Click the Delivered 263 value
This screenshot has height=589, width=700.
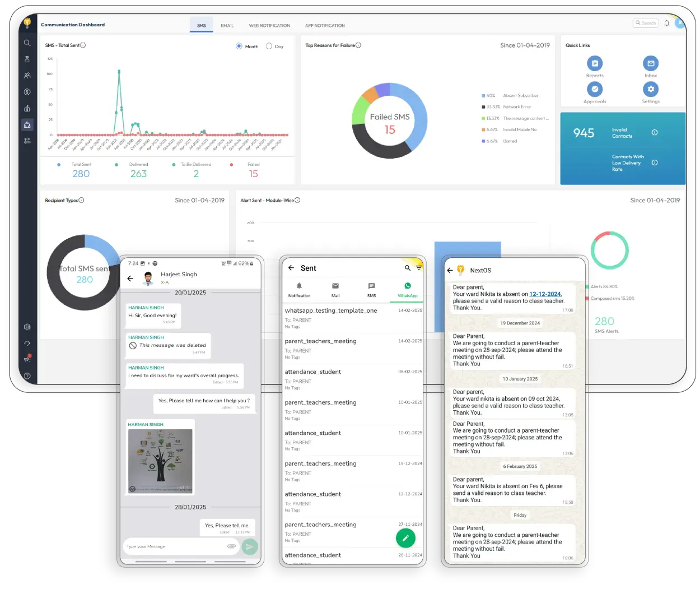[x=138, y=174]
